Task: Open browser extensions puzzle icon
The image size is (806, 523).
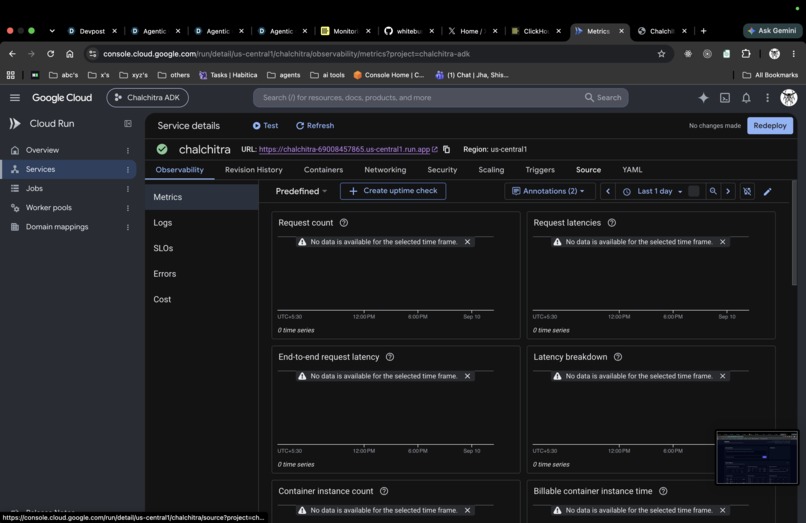Action: point(746,54)
